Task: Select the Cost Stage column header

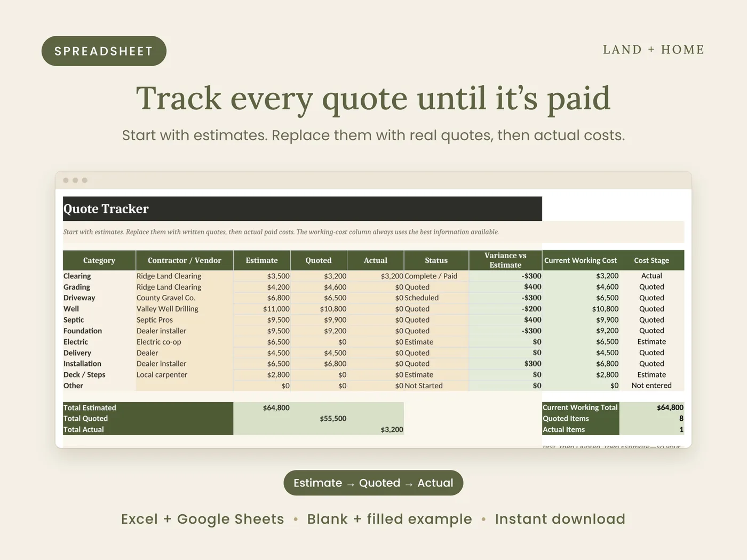Action: click(651, 260)
